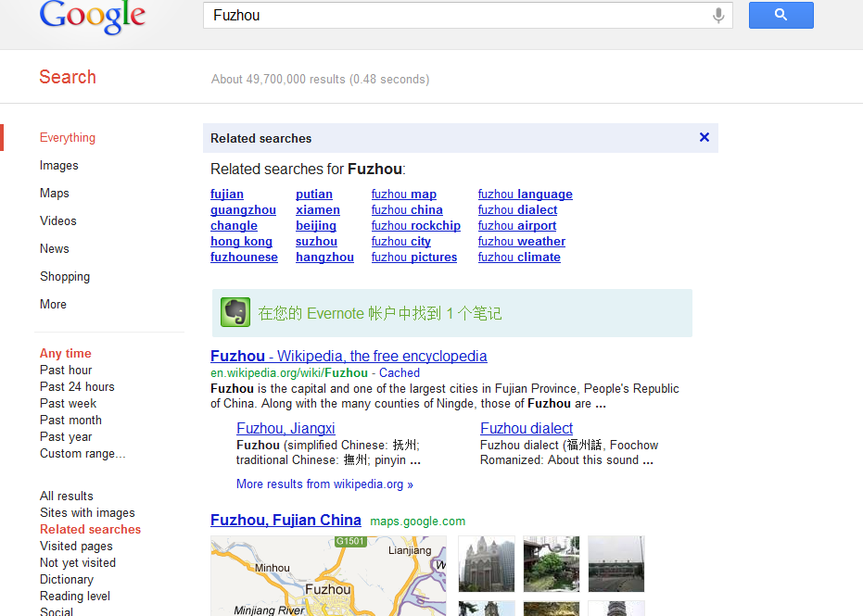
Task: Open the church building photo thumbnail
Action: tap(487, 564)
